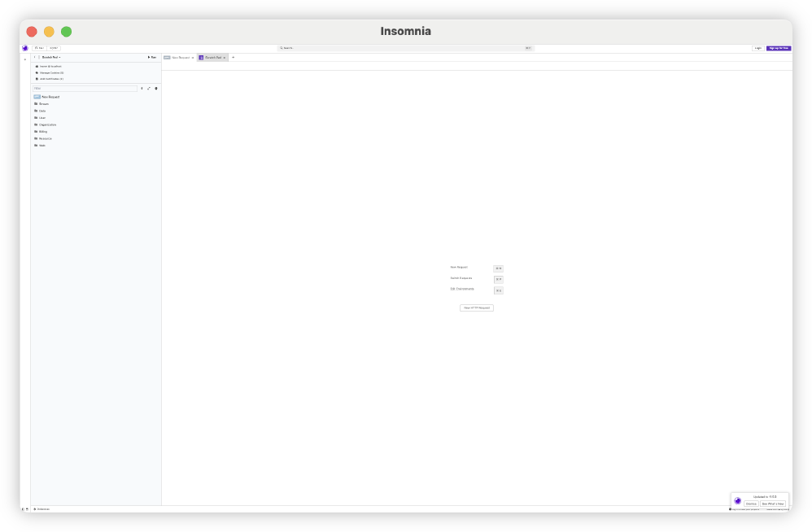Expand the Resource folder

[x=96, y=138]
